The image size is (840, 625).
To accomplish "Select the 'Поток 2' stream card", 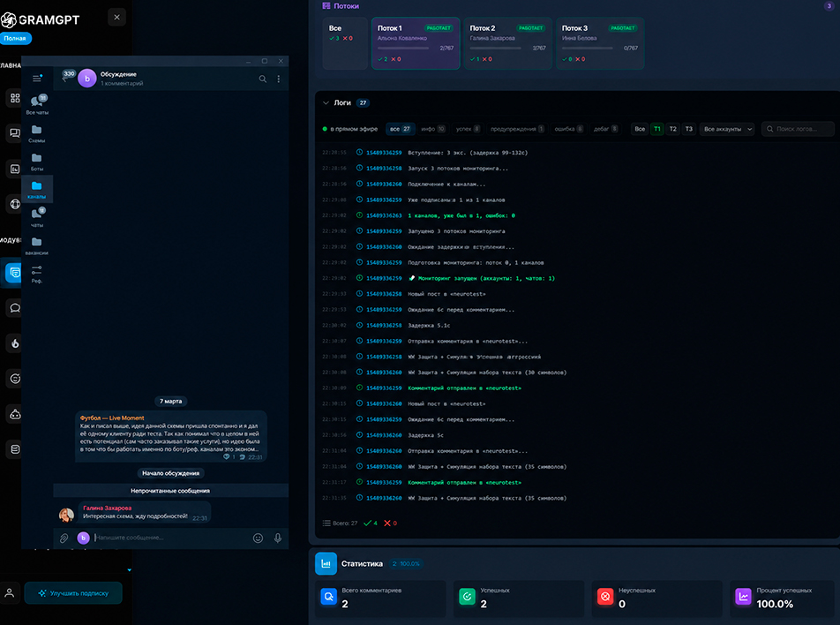I will click(x=508, y=43).
